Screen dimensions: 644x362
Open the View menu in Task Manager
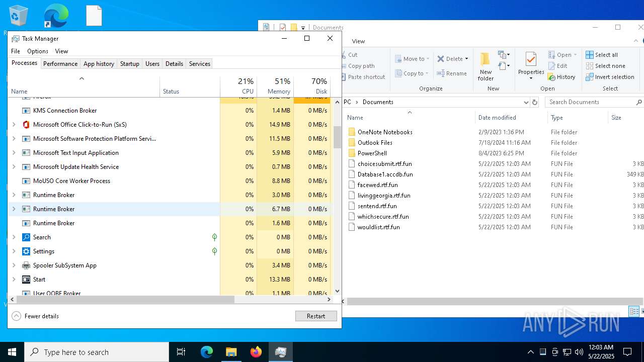point(61,51)
